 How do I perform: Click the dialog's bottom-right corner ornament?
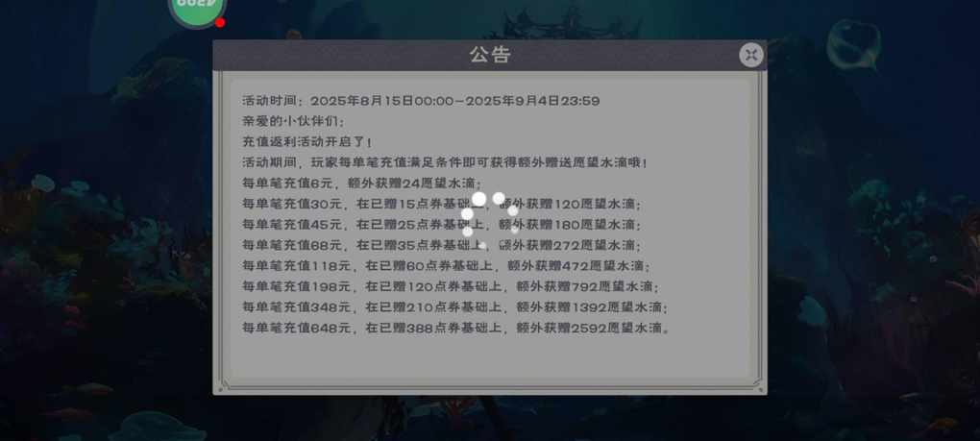click(757, 384)
